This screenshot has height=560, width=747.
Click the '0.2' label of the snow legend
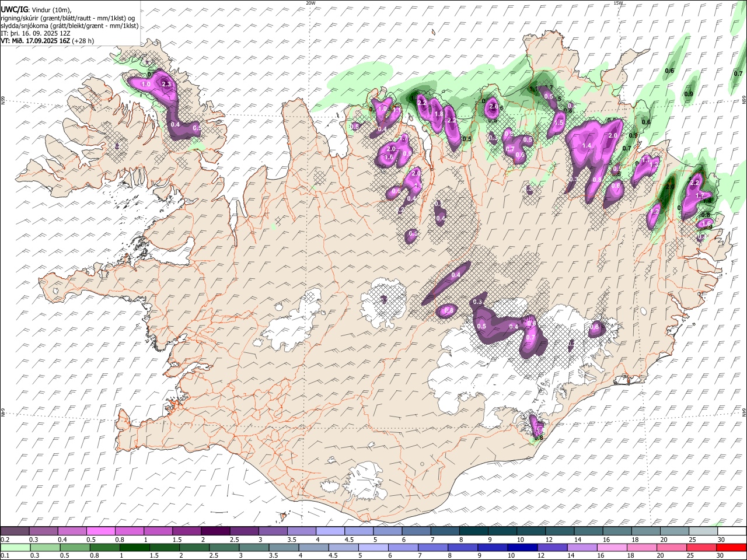[x=4, y=540]
